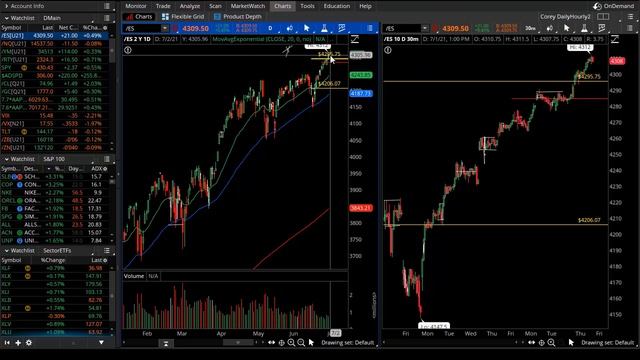Click the chart grid layout icon
Viewport: 640px width, 360px height.
coord(603,17)
